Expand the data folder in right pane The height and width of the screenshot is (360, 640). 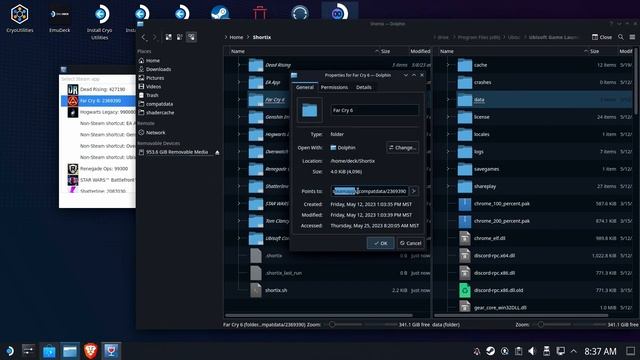(448, 100)
